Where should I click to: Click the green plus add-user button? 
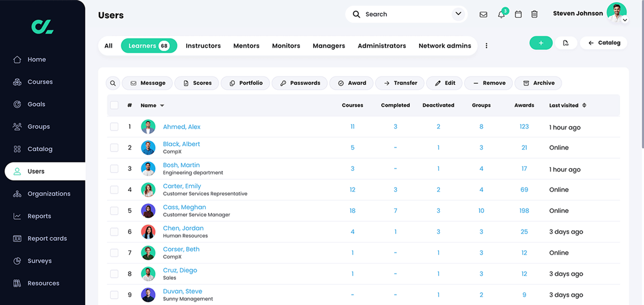(x=541, y=43)
